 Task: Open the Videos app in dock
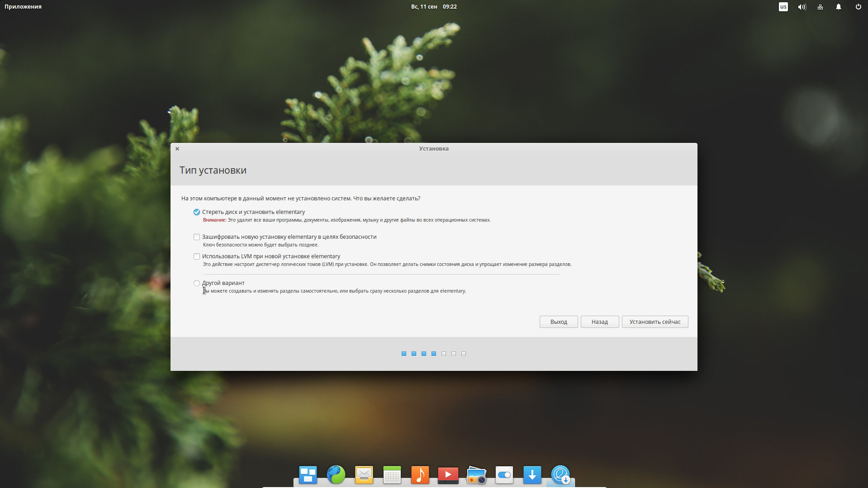448,475
